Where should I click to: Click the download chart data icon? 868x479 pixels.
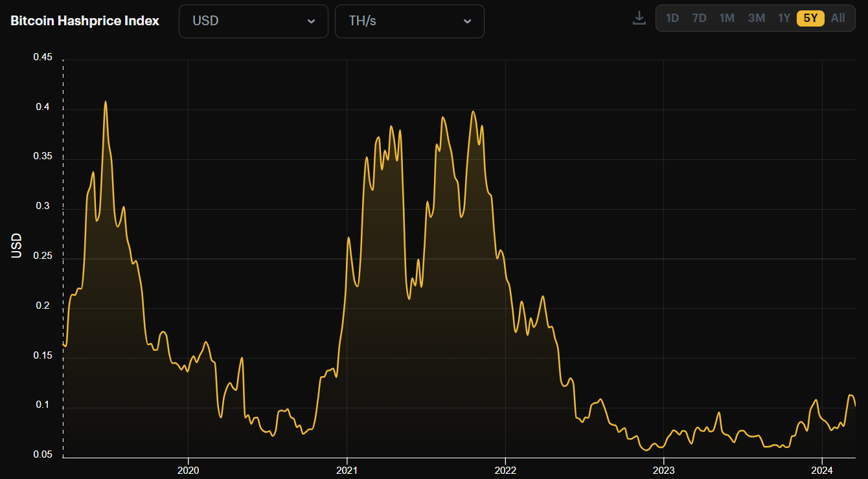click(639, 18)
